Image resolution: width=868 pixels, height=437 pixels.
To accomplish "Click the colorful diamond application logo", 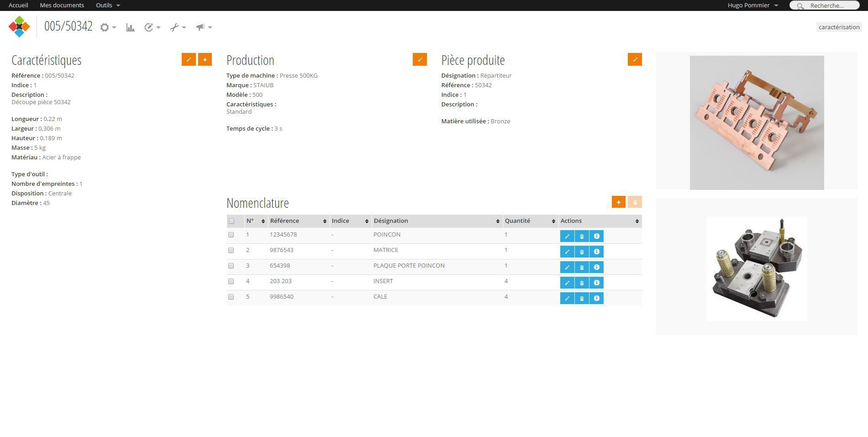I will [19, 26].
